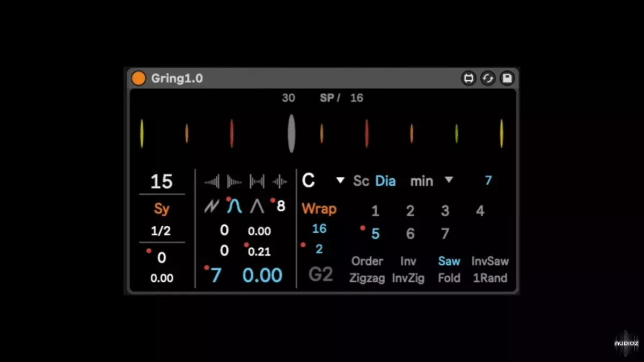Click the 16 value after SP /

[x=356, y=98]
